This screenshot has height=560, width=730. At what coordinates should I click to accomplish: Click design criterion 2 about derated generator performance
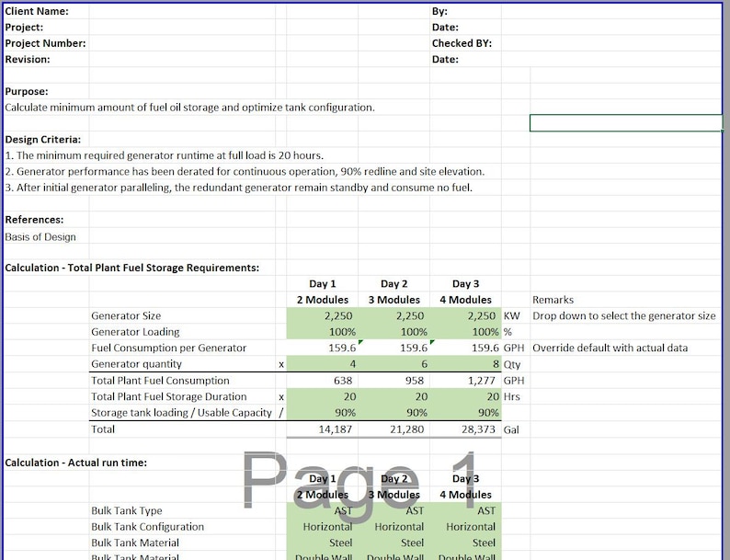pyautogui.click(x=245, y=171)
